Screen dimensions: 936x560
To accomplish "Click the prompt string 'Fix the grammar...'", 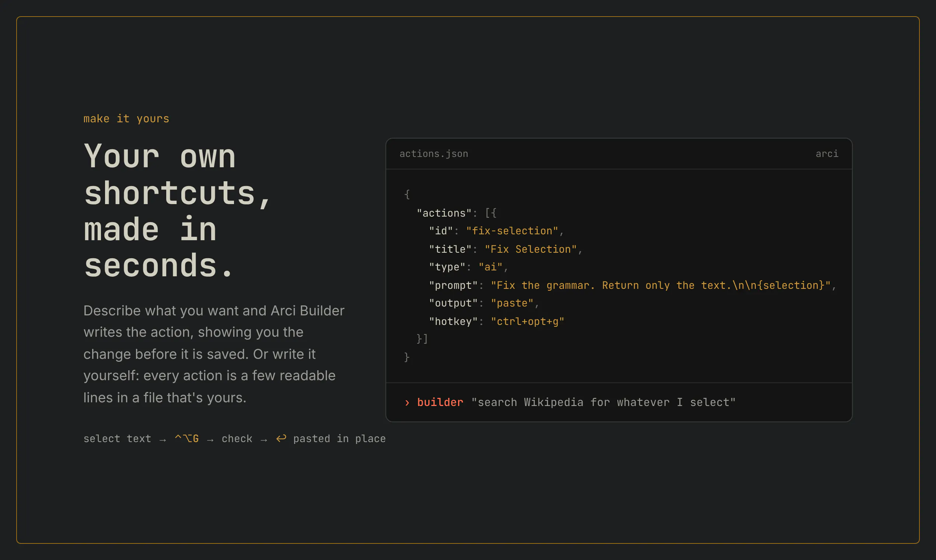I will [660, 285].
